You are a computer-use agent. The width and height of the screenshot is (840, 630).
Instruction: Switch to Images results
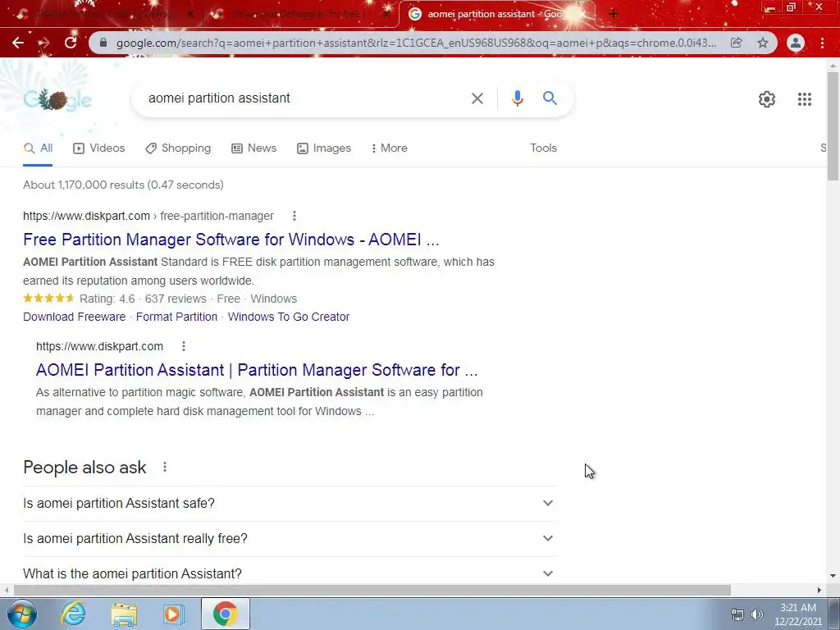tap(323, 148)
